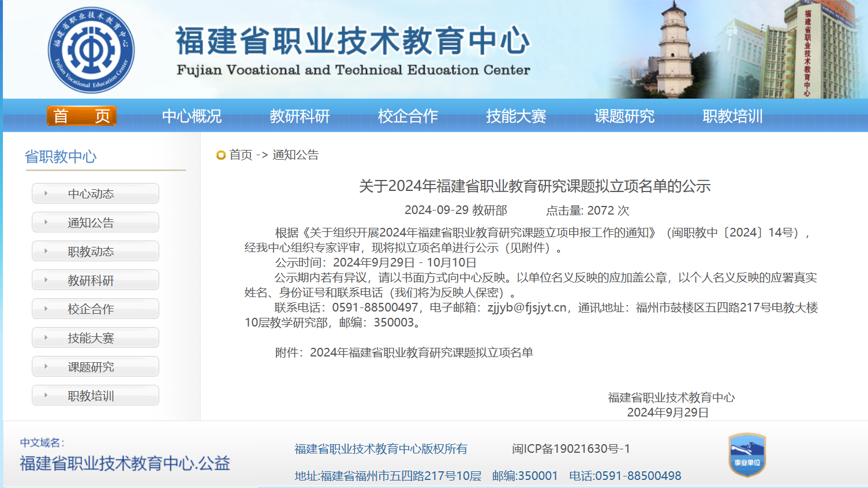Click the pagoda banner image
868x488 pixels.
[x=674, y=52]
